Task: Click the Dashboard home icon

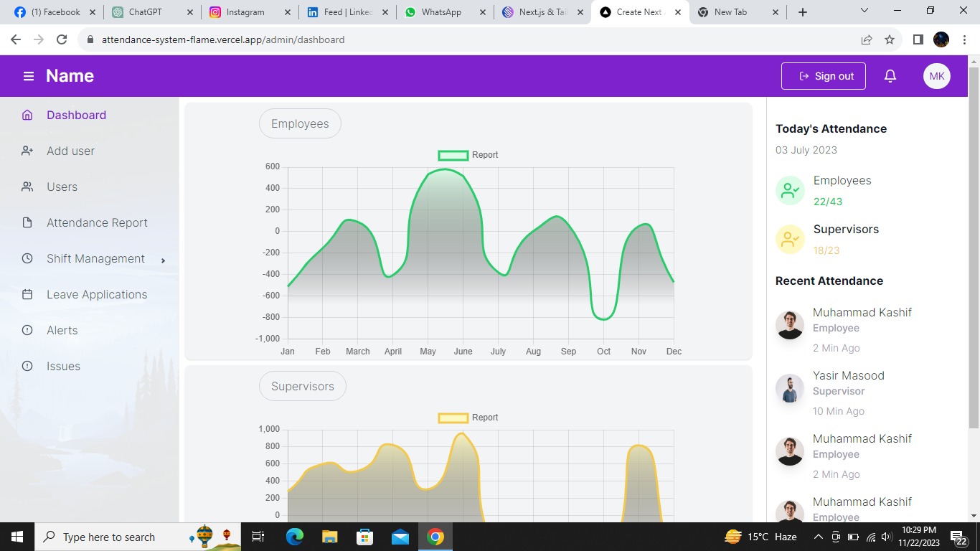Action: click(27, 115)
